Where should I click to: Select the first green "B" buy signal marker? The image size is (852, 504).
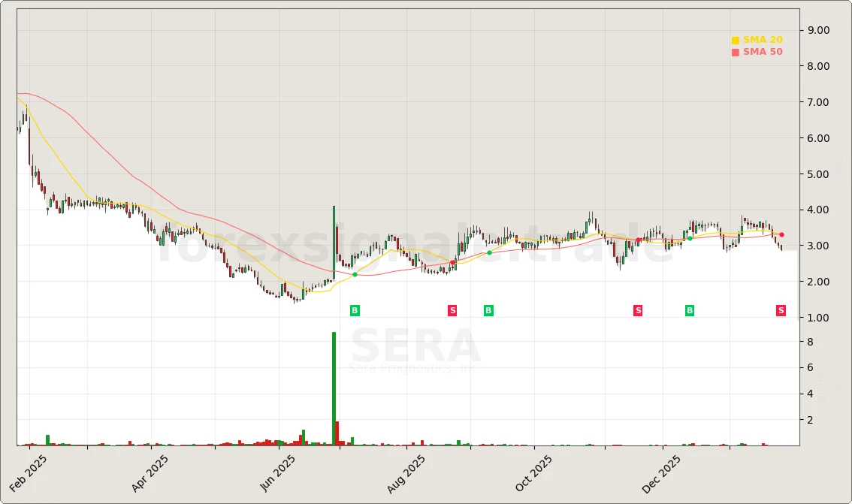[354, 310]
